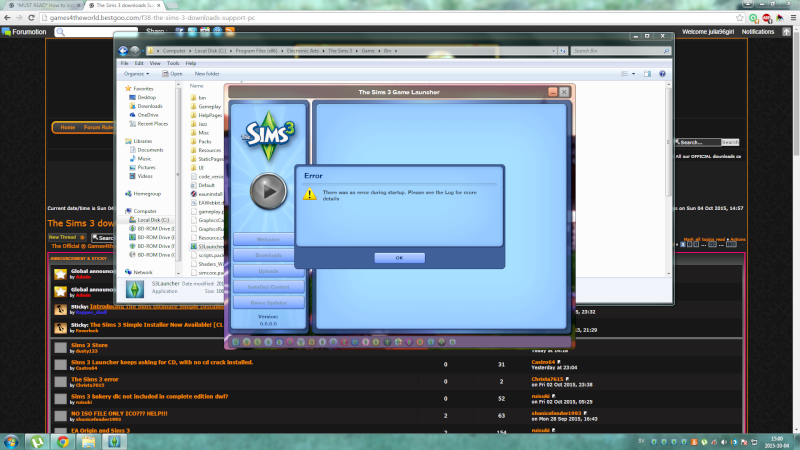Screen dimensions: 800x450
Task: Open the Welcome tab in the launcher
Action: pos(268,239)
